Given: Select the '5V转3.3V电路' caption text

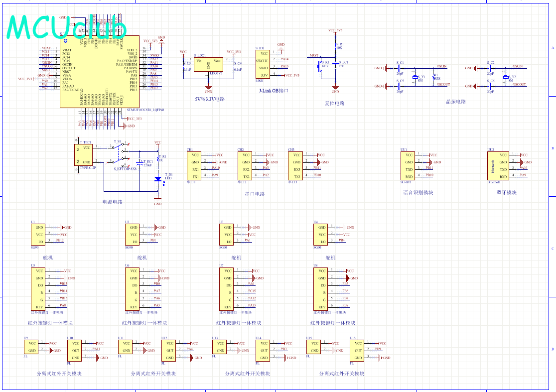Looking at the screenshot, I should [x=210, y=99].
